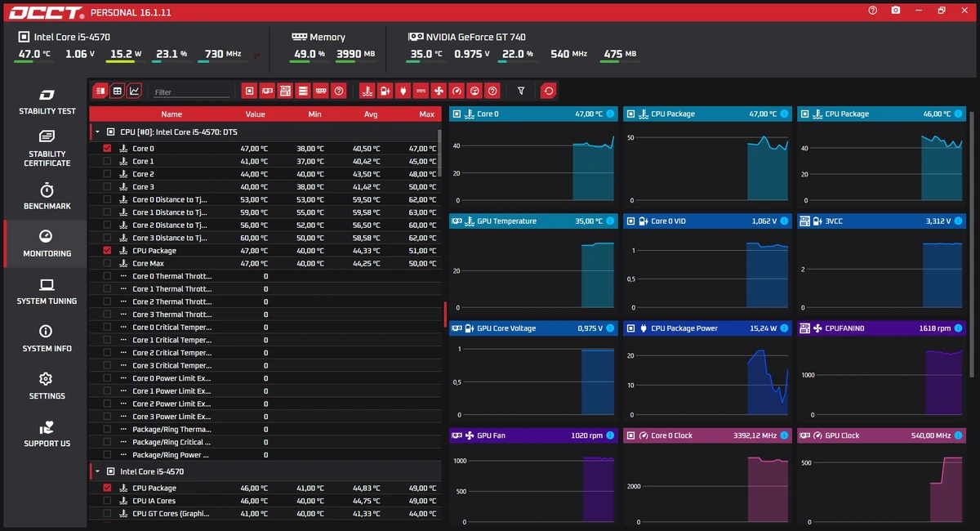Go to the Benchmark section

click(47, 196)
